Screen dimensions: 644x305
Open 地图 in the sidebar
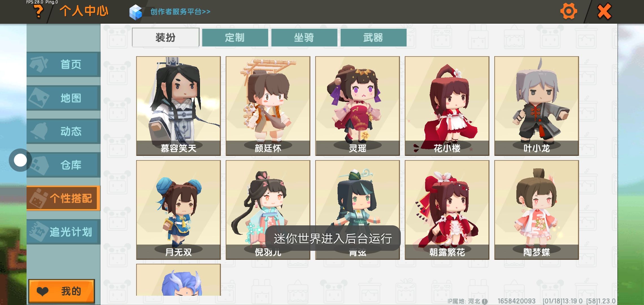tap(64, 98)
